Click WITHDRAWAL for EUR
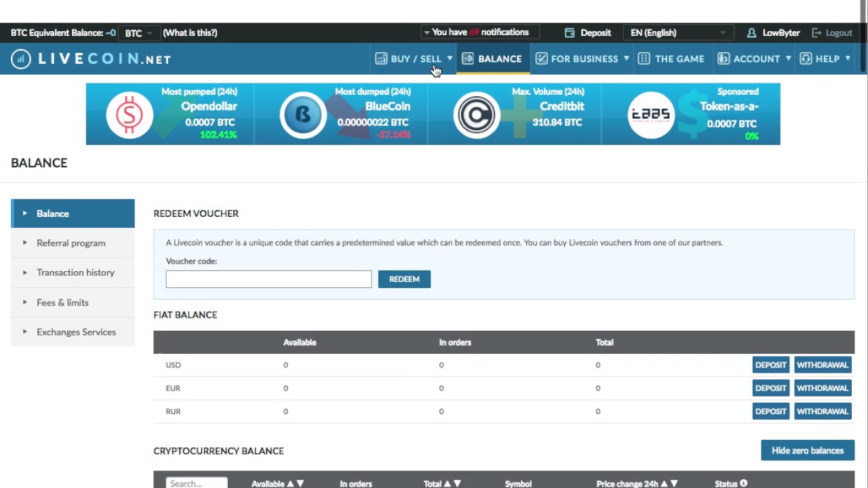The width and height of the screenshot is (868, 488). pos(823,388)
